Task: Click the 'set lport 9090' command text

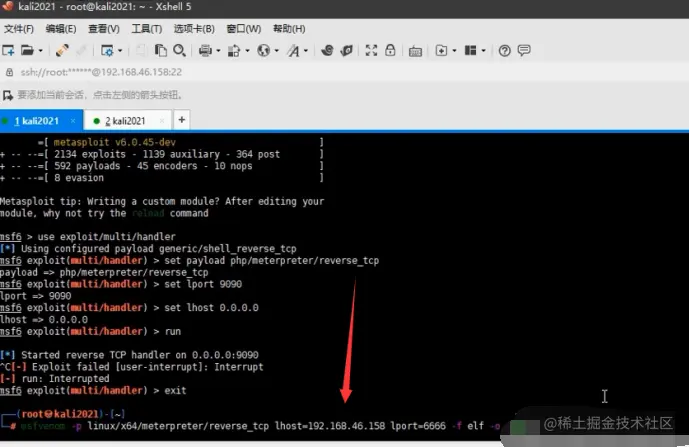Action: [x=203, y=284]
